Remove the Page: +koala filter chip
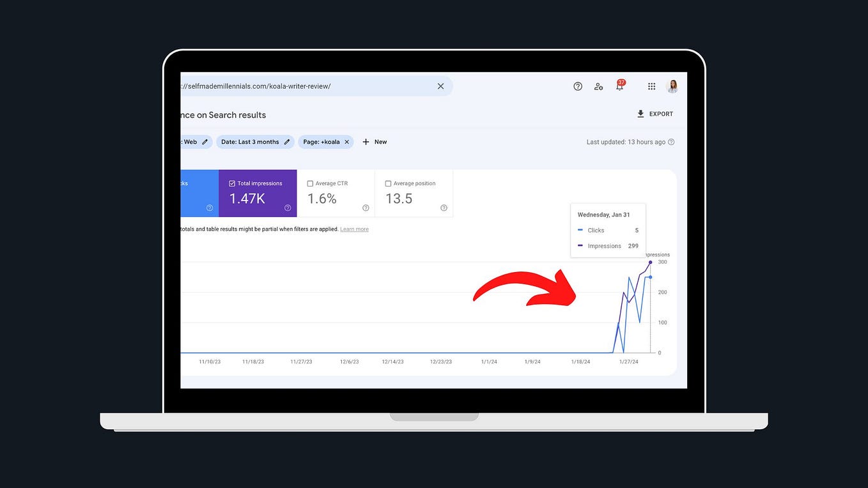Viewport: 868px width, 488px height. pos(346,142)
